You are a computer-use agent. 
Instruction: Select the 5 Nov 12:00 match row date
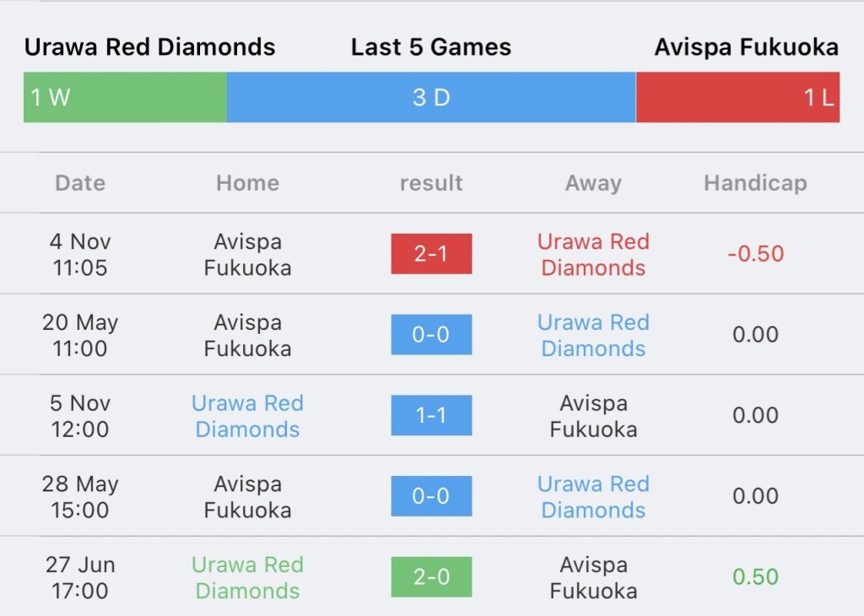tap(80, 416)
